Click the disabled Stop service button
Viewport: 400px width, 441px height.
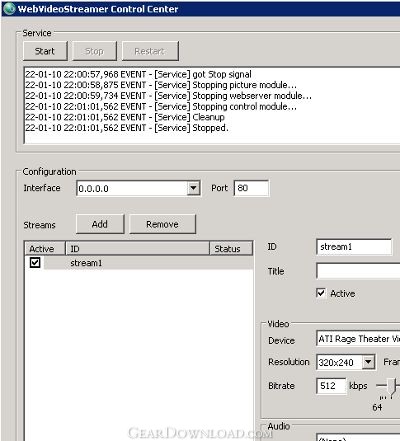(94, 51)
